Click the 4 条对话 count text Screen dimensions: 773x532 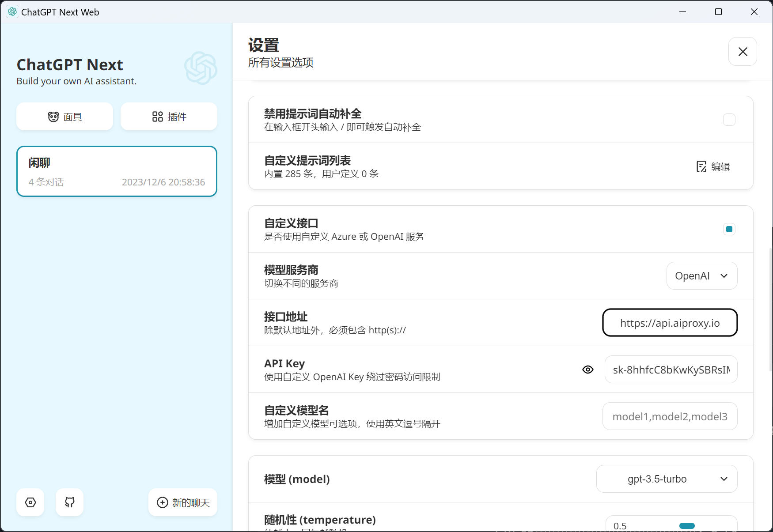tap(46, 182)
